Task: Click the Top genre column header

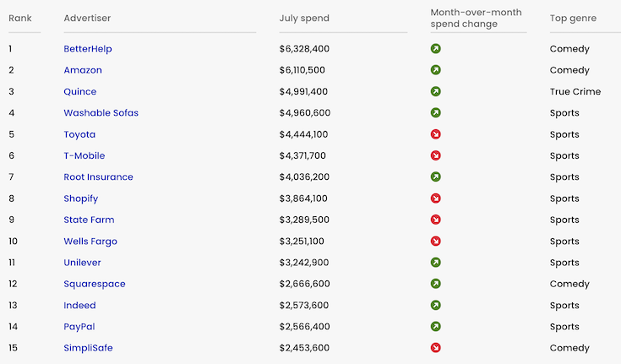Action: (573, 19)
